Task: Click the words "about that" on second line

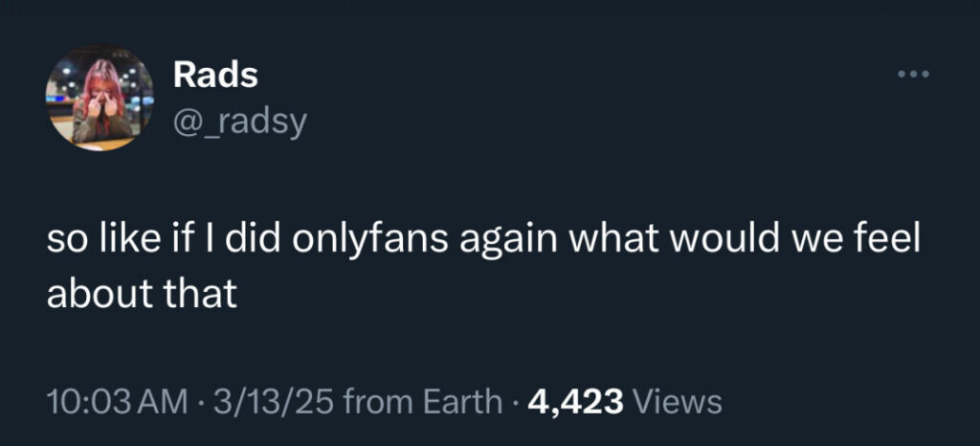Action: click(x=142, y=293)
